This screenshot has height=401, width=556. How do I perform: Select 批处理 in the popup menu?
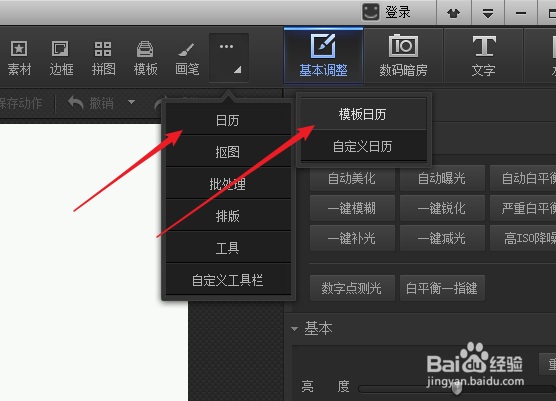[228, 184]
